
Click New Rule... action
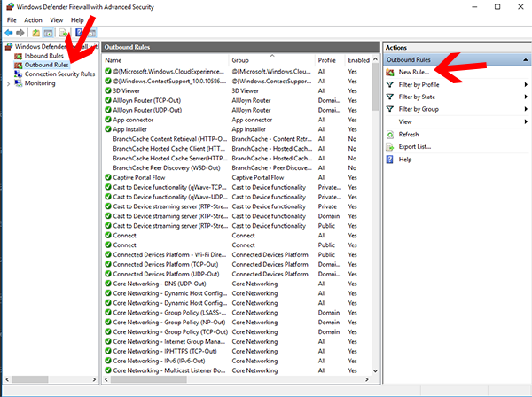(x=413, y=72)
